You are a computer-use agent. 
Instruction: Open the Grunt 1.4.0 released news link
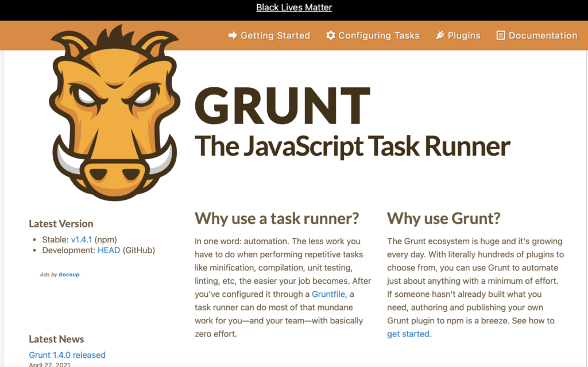pos(67,354)
